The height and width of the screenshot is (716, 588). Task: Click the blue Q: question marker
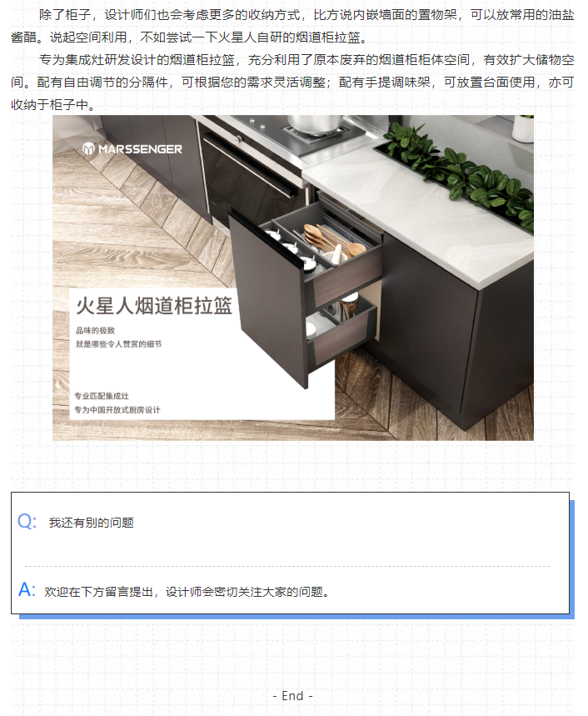pos(27,521)
